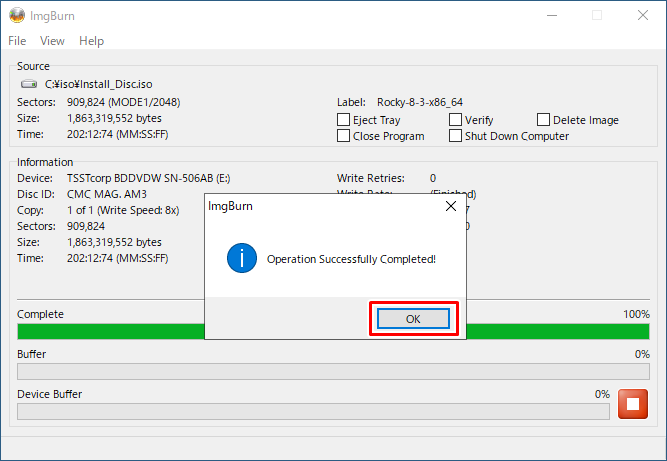The height and width of the screenshot is (461, 667).
Task: Click the blue information icon in dialog
Action: 241,259
